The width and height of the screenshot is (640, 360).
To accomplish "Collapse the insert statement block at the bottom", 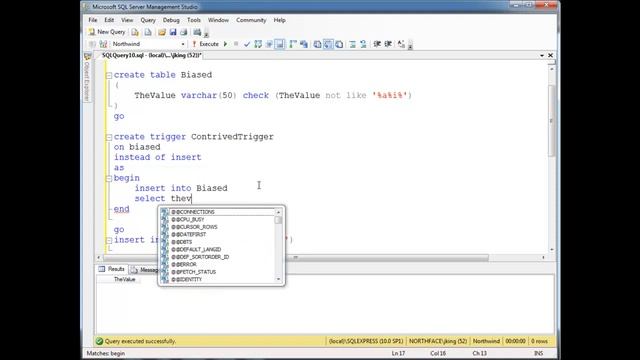I will 109,240.
